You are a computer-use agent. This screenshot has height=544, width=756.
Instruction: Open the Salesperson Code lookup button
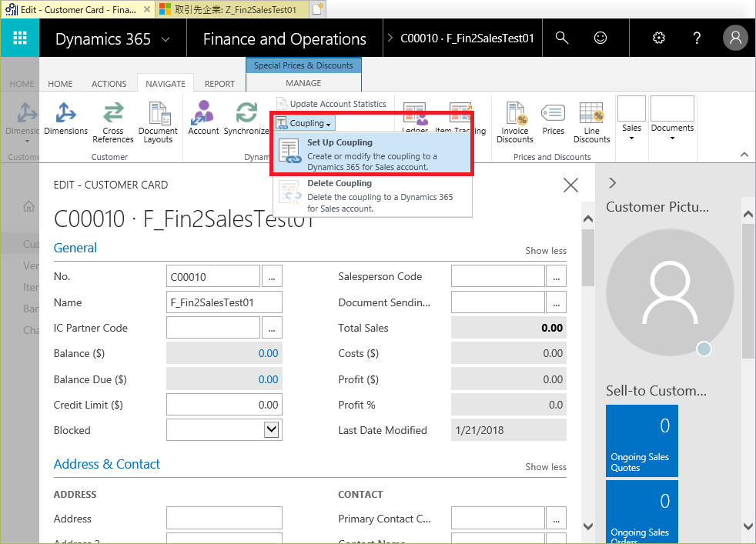click(557, 276)
